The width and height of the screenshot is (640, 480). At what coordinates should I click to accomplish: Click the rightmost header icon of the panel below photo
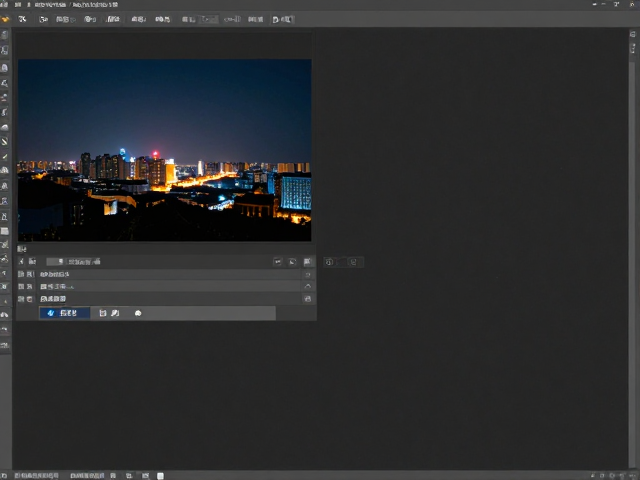[x=307, y=262]
